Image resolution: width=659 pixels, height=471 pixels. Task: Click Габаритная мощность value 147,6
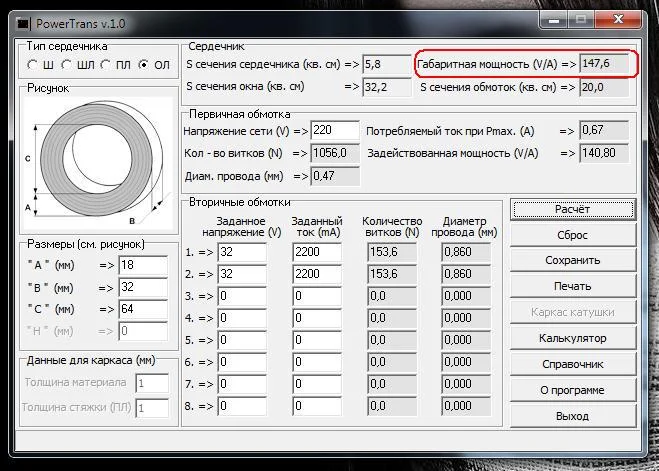point(604,64)
